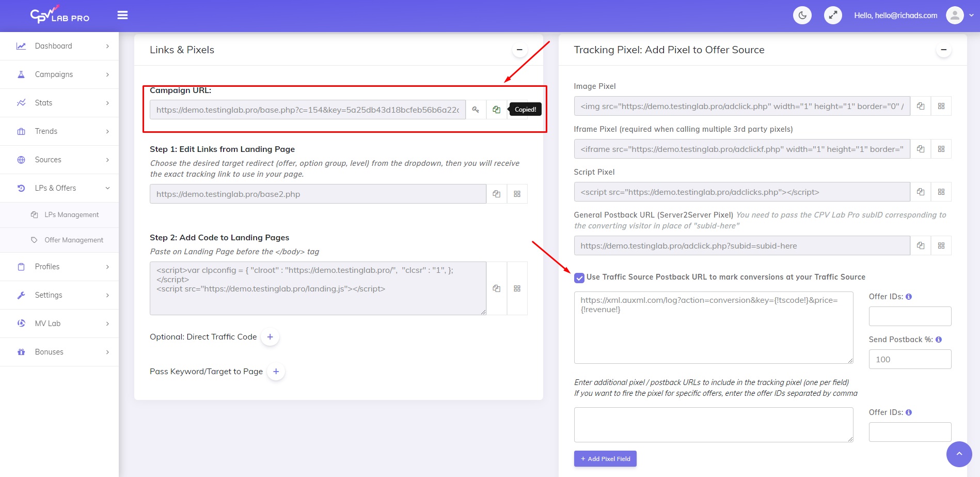The image size is (980, 477).
Task: Show QR code for Iframe Pixel
Action: pos(941,149)
